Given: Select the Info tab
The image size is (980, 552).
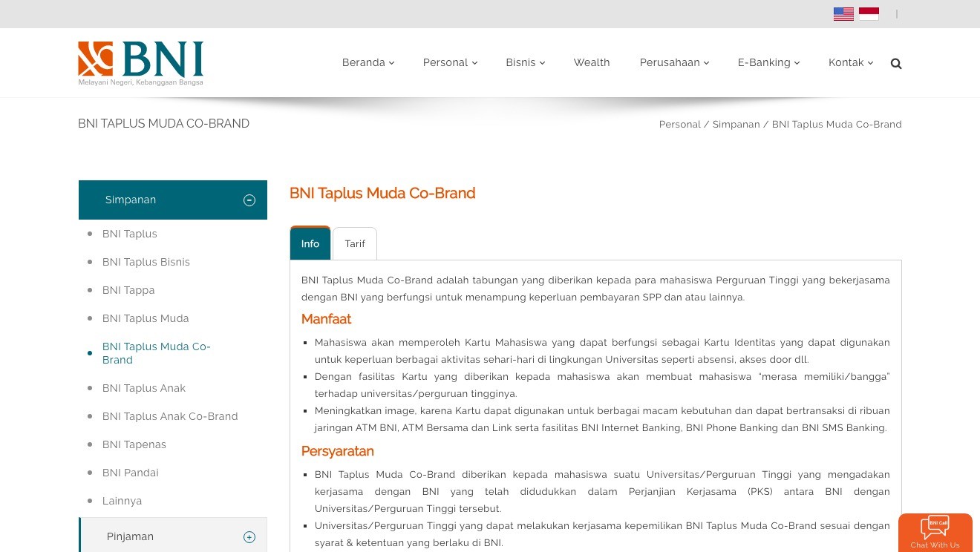Looking at the screenshot, I should pos(310,243).
